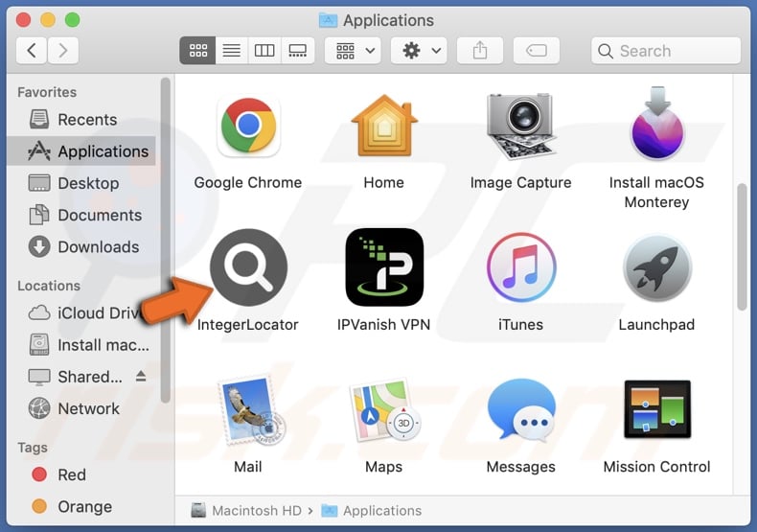Viewport: 757px width, 532px height.
Task: Open the action gear menu
Action: 419,50
